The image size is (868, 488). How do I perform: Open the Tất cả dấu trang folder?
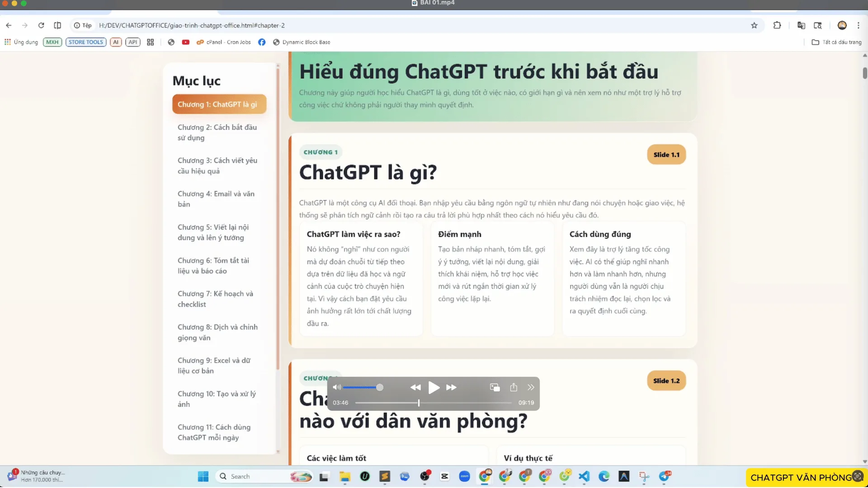pos(837,42)
